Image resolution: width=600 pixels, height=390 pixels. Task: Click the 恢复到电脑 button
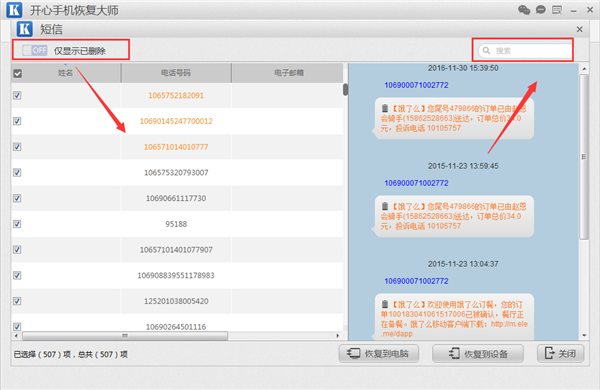pos(378,353)
